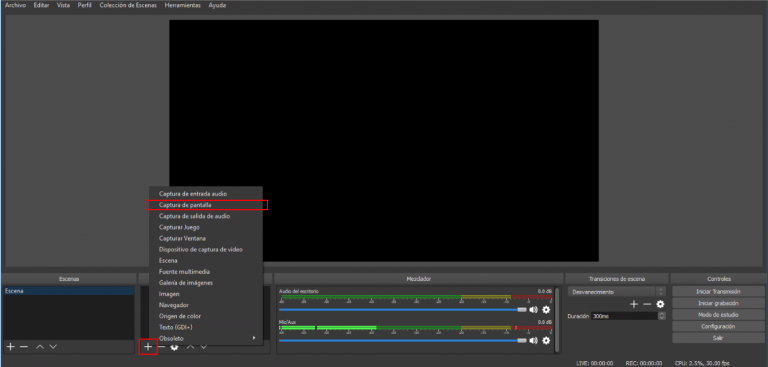The height and width of the screenshot is (367, 768).
Task: Open the Herramientas menu
Action: tap(182, 5)
